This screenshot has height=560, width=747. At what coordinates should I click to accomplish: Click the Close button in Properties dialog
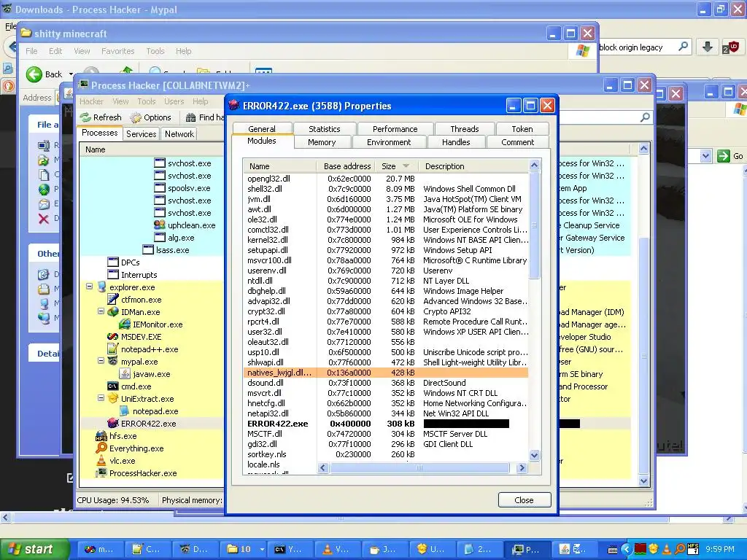[x=524, y=500]
